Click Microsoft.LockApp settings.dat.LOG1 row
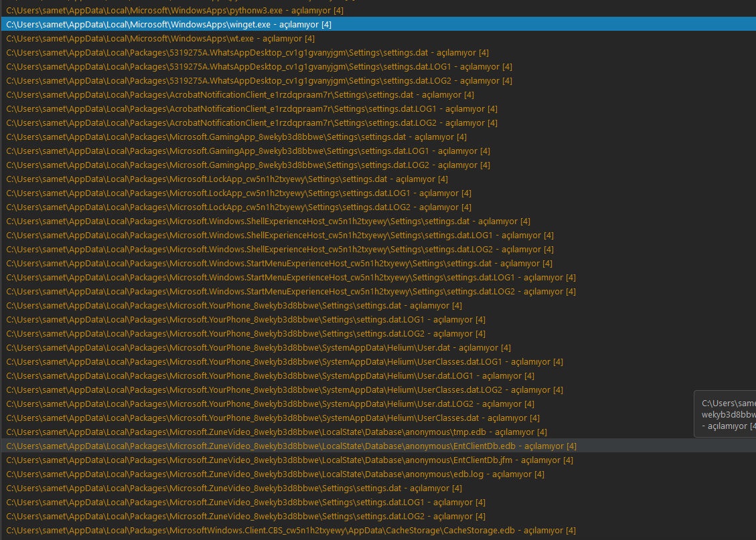 tap(378, 193)
